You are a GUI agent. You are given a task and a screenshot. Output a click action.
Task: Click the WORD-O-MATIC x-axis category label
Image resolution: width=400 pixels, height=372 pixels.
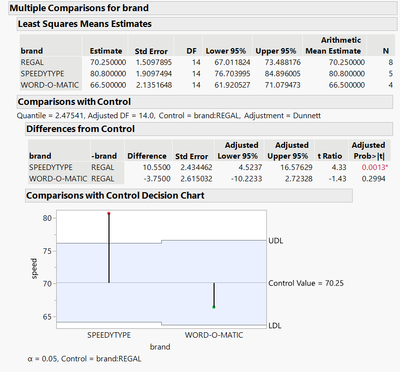tap(214, 335)
